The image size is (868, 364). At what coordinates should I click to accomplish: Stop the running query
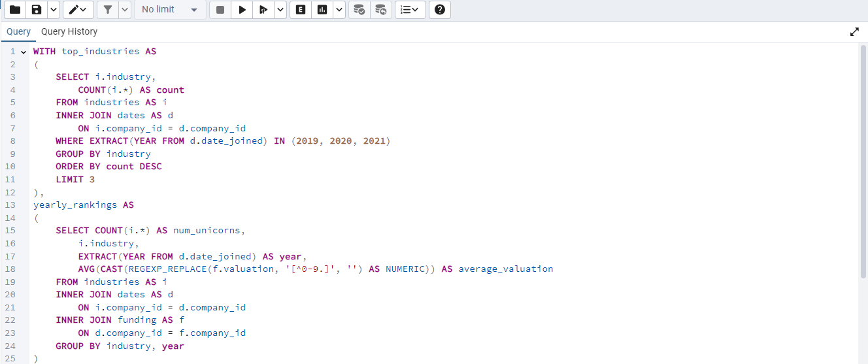[x=220, y=10]
